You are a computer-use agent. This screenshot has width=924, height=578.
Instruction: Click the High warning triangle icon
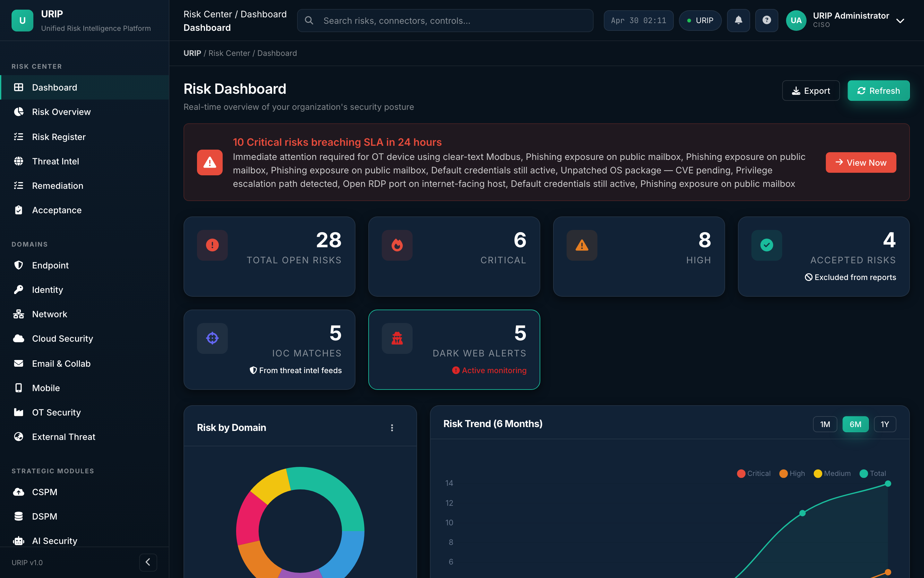coord(582,245)
